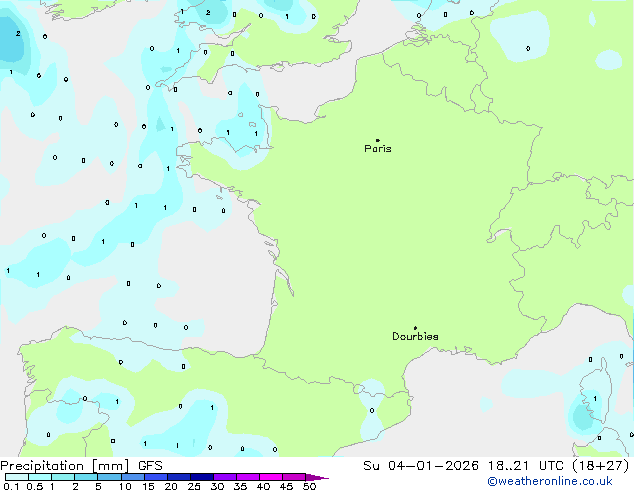Pick legend swatch between 40 and 45
This screenshot has width=634, height=490.
pyautogui.click(x=271, y=477)
